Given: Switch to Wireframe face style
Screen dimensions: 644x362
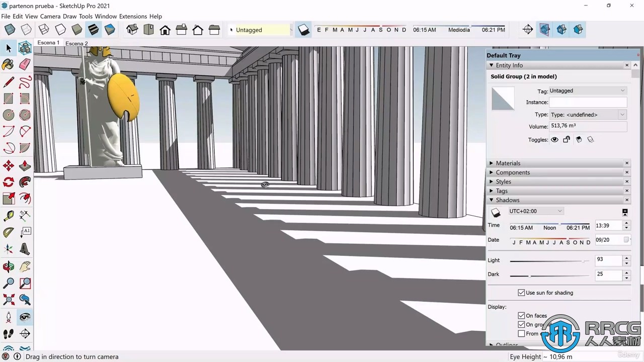Looking at the screenshot, I should coord(44,30).
